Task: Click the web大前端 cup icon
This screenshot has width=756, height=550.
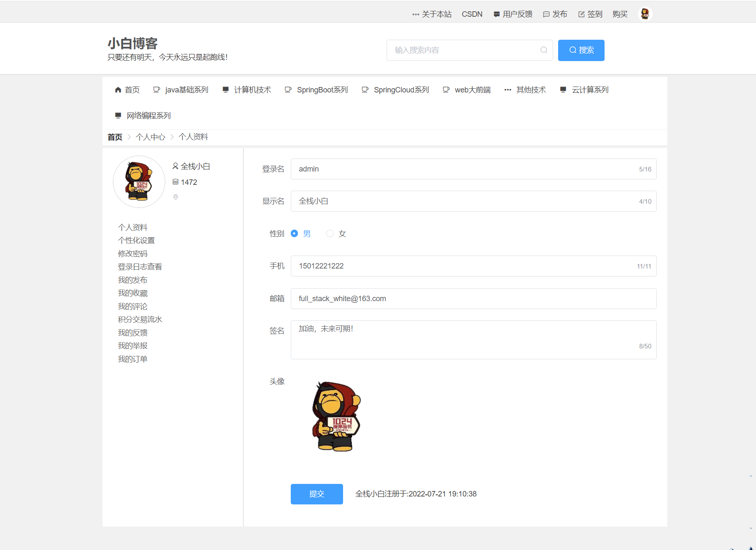Action: click(446, 90)
